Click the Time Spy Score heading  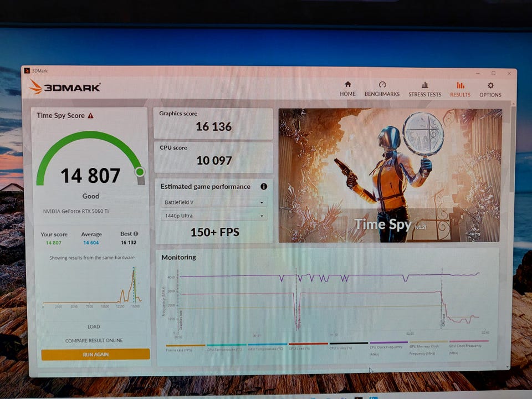point(60,116)
